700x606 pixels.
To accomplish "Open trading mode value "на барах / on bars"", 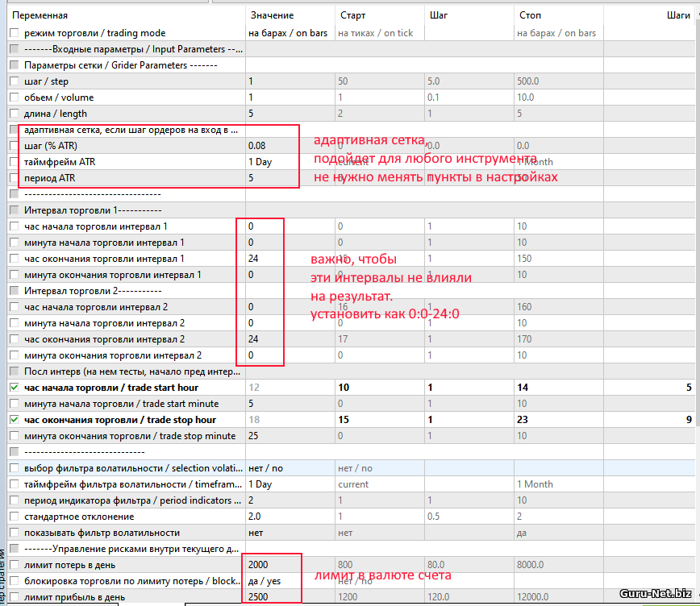I will [288, 33].
